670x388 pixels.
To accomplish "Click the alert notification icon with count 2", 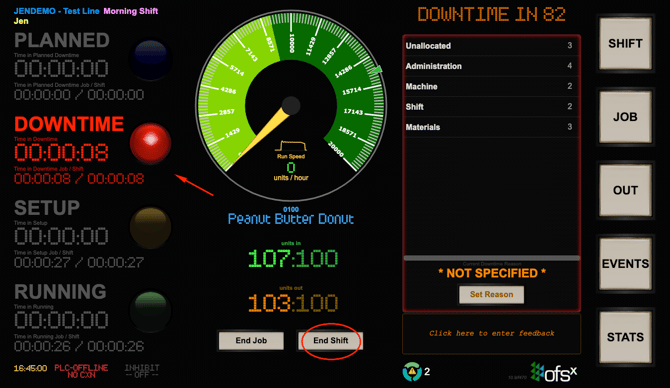I will [x=412, y=372].
